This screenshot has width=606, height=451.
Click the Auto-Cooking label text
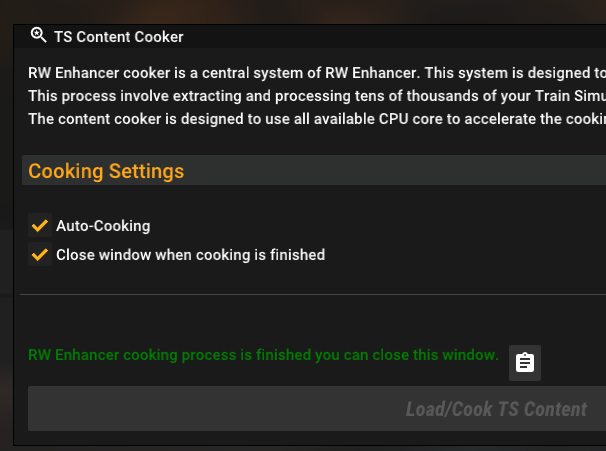(103, 226)
